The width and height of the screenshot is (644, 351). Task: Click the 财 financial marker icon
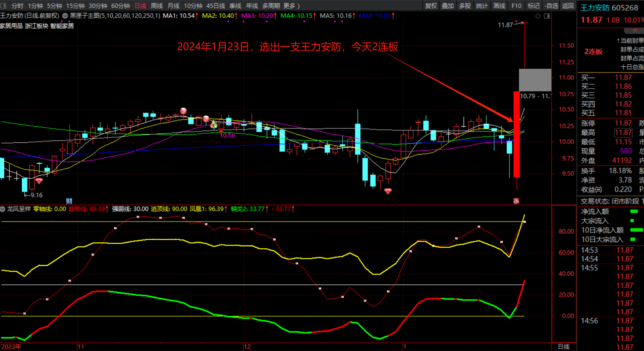[x=69, y=201]
